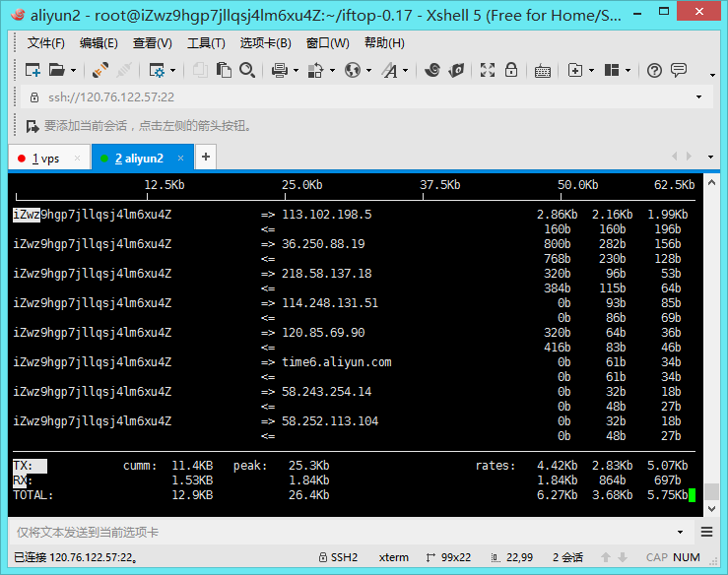This screenshot has height=575, width=728.
Task: Click the Font A icon
Action: pyautogui.click(x=389, y=71)
